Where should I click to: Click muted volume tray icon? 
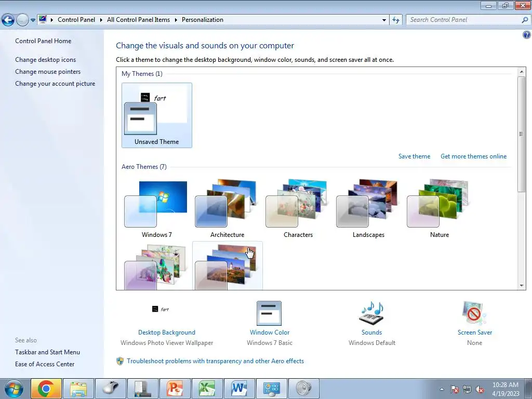pos(480,389)
